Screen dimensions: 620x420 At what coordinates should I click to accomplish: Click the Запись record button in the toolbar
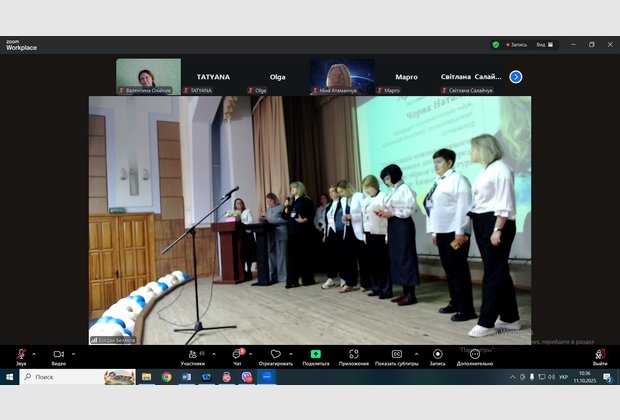(x=437, y=357)
